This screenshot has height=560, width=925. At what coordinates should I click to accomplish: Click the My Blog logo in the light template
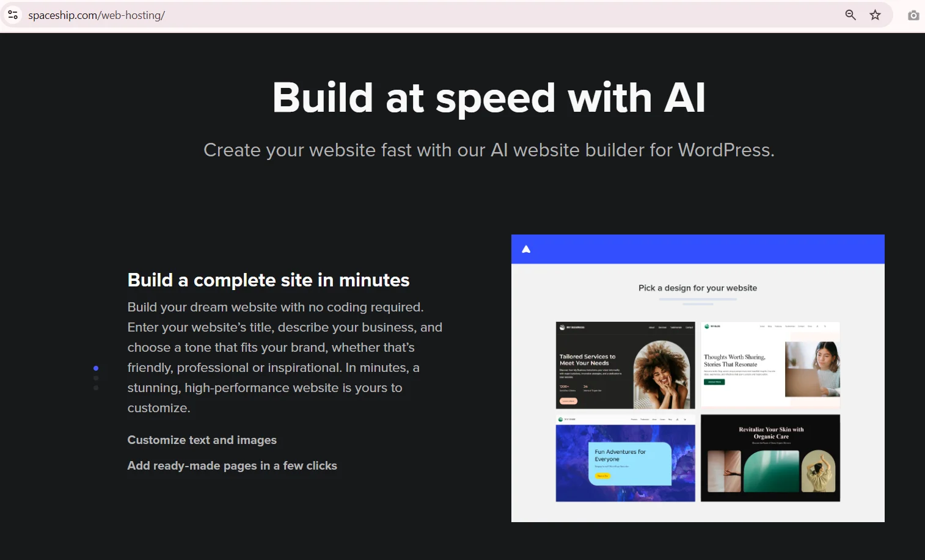click(707, 326)
